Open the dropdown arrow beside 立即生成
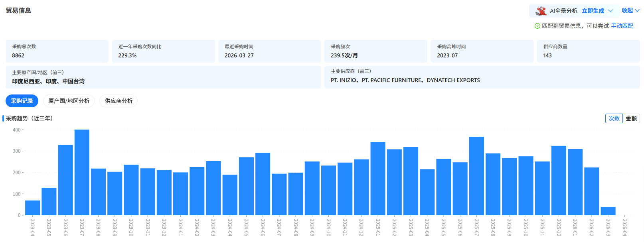This screenshot has height=242, width=644. [x=610, y=11]
